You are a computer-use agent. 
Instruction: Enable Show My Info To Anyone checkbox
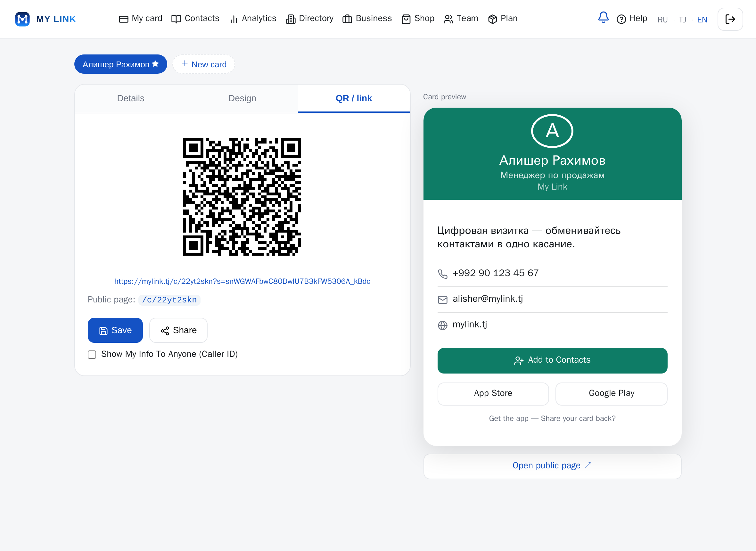(x=92, y=354)
